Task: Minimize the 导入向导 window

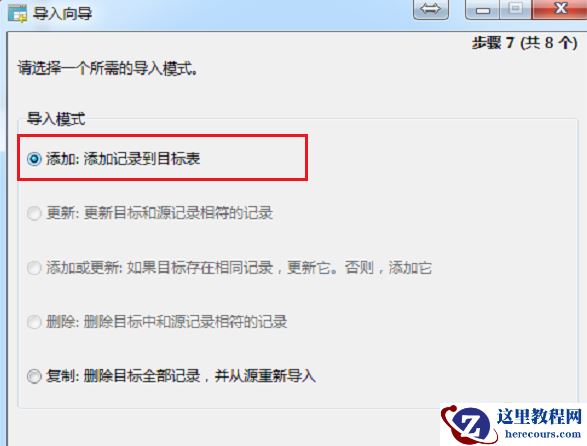Action: [x=482, y=9]
